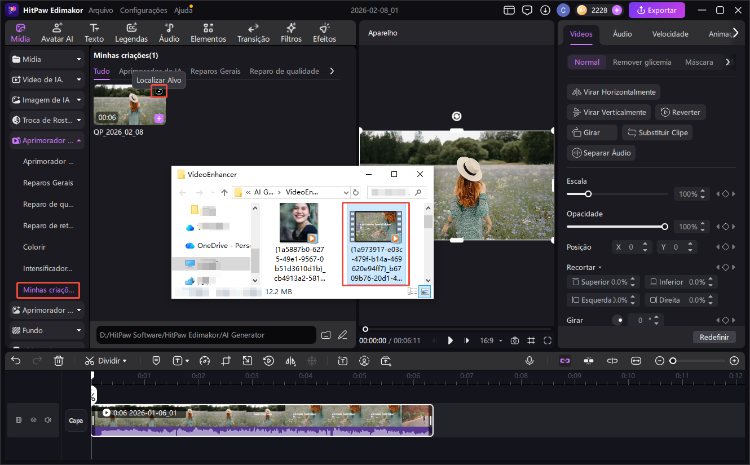Click the Localizar Alvo icon on thumbnail
The image size is (750, 465).
[x=159, y=91]
